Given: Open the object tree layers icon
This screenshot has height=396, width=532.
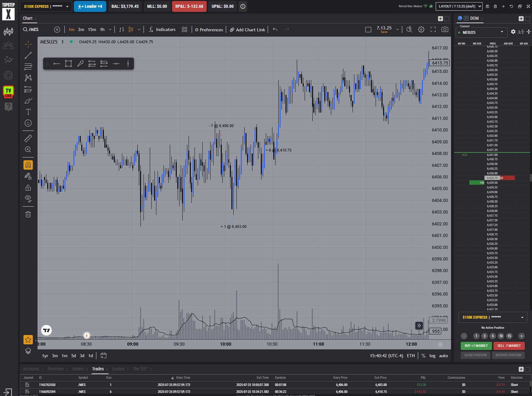Looking at the screenshot, I should coord(28,351).
